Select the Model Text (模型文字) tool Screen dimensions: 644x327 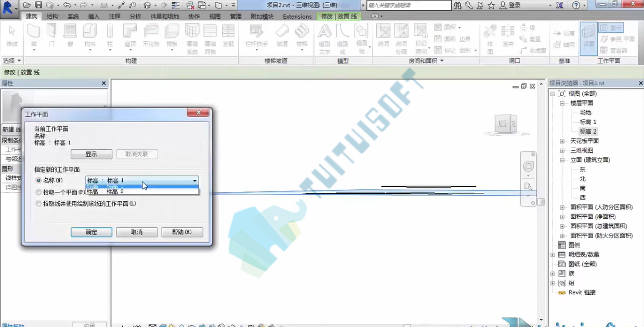[324, 39]
